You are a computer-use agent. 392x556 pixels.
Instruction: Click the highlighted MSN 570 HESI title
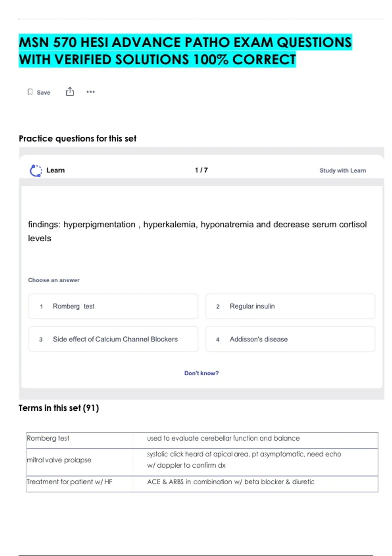[185, 51]
